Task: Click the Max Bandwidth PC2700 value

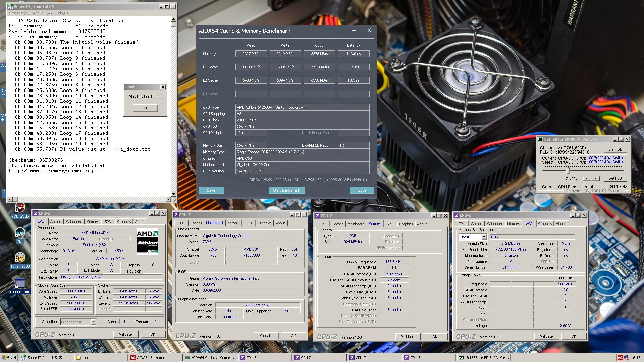Action: 511,250
